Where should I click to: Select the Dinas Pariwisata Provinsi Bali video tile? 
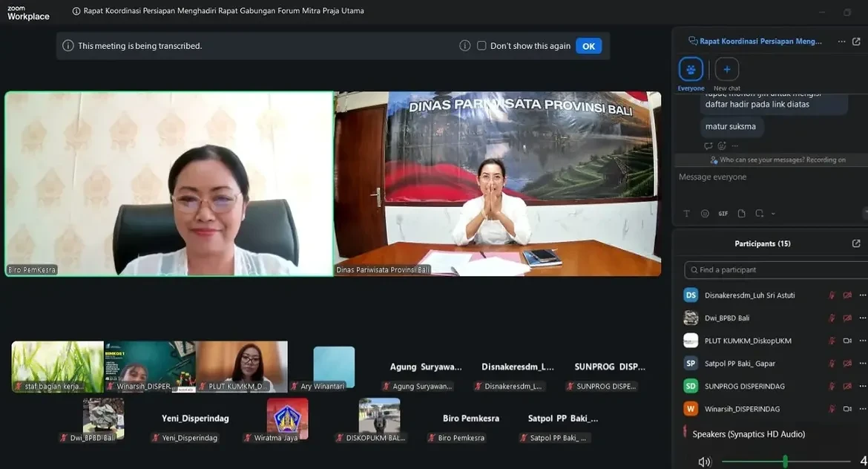click(x=498, y=184)
